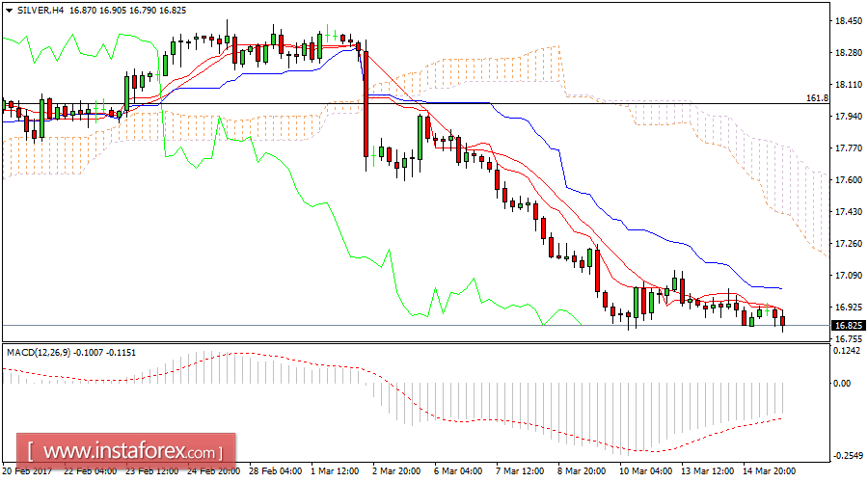This screenshot has height=482, width=868.
Task: Click the 1 Mar 12:00 time label
Action: coord(336,471)
